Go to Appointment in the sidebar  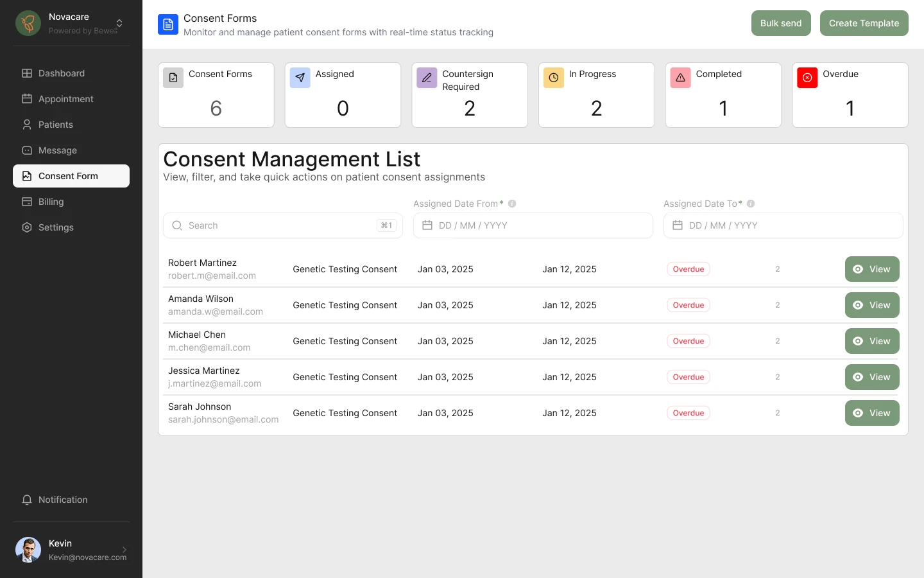coord(71,99)
